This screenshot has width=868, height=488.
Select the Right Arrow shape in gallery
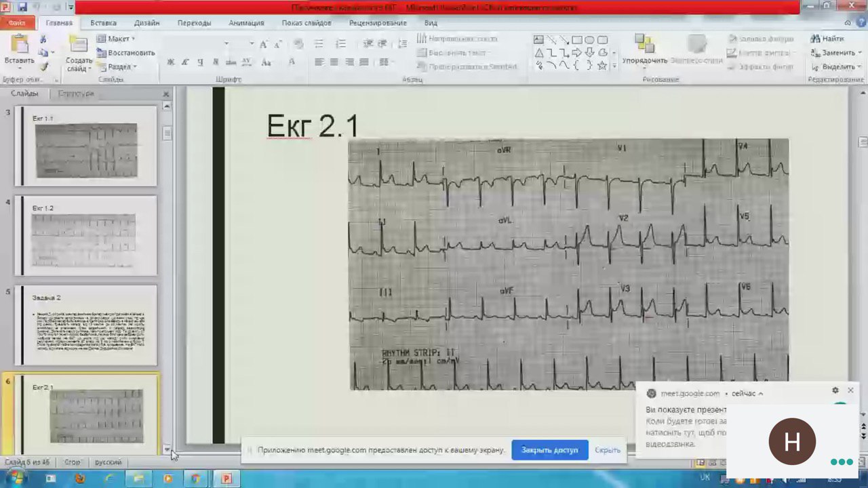point(577,53)
